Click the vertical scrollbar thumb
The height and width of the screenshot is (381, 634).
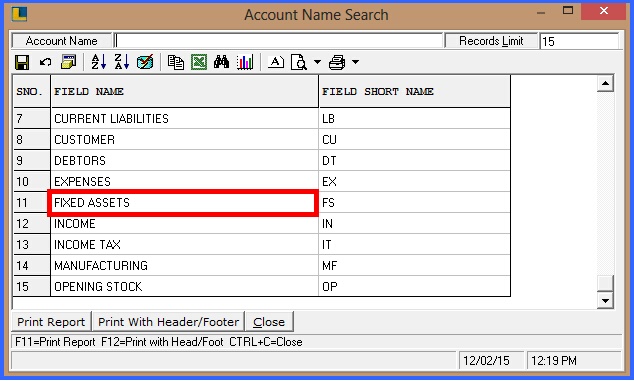pyautogui.click(x=605, y=283)
